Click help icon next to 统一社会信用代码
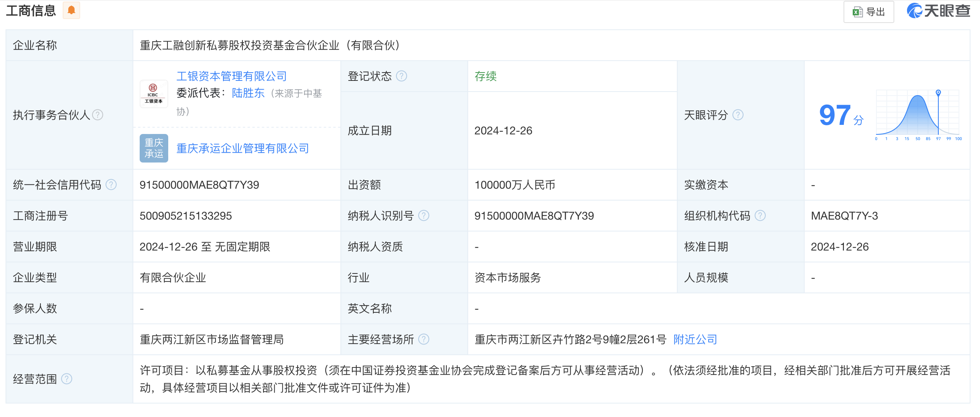The image size is (980, 417). click(111, 185)
